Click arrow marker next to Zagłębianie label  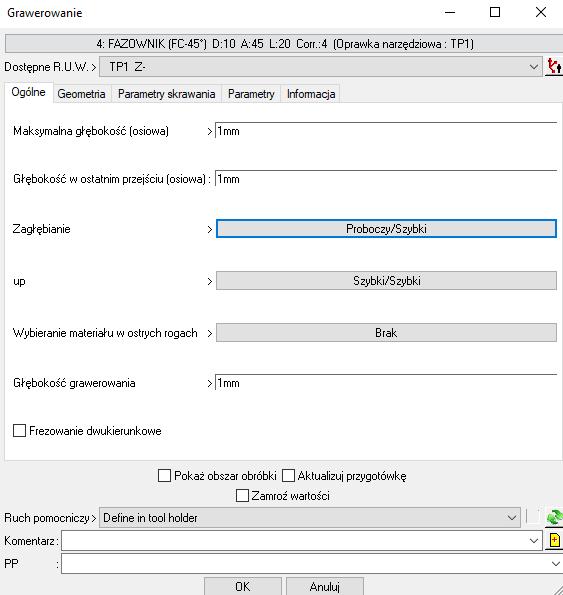210,229
